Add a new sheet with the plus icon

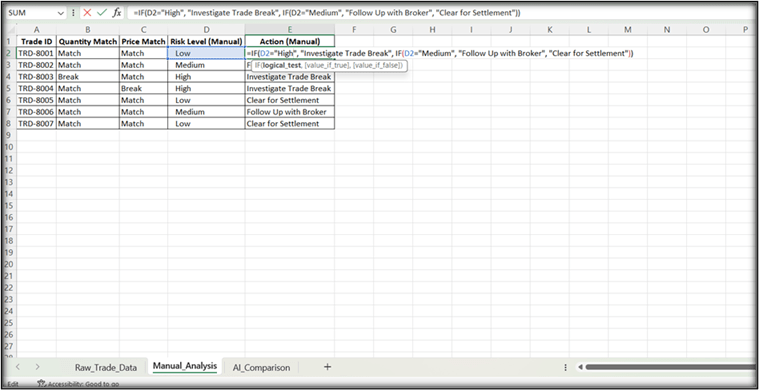click(327, 367)
